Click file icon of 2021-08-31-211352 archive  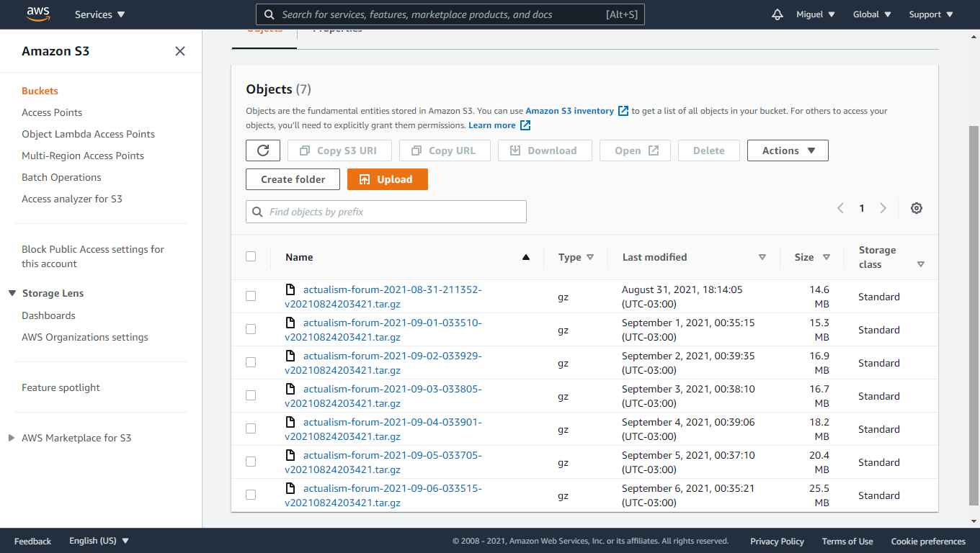290,289
